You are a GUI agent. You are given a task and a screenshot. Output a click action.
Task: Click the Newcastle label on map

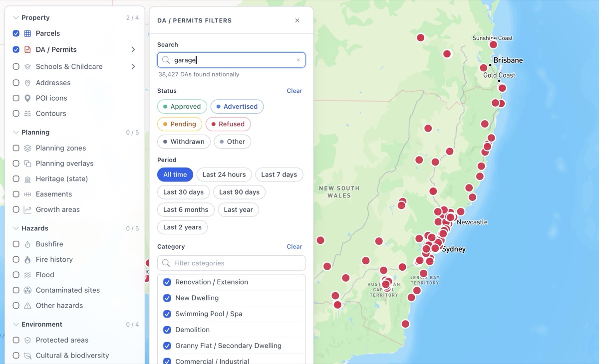tap(472, 222)
